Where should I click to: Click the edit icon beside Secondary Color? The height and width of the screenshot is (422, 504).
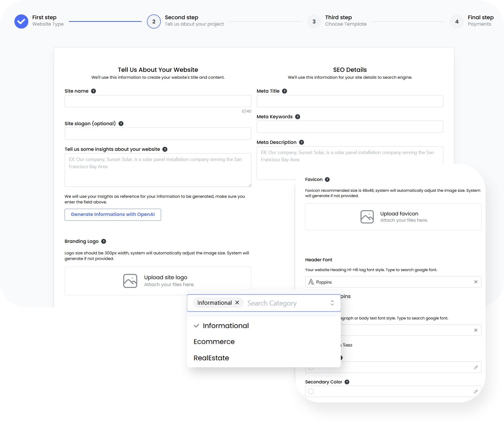[476, 392]
